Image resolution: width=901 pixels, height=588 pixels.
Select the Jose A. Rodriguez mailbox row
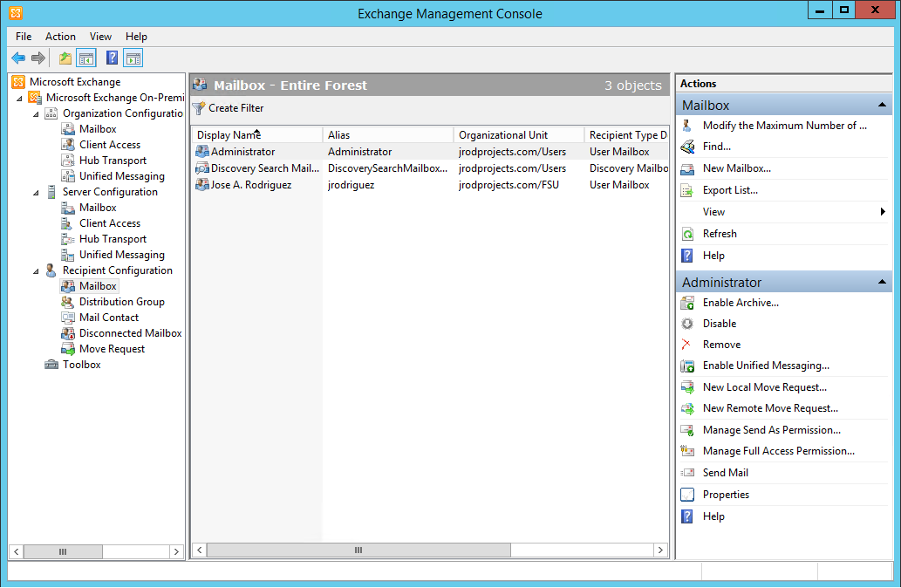[430, 185]
